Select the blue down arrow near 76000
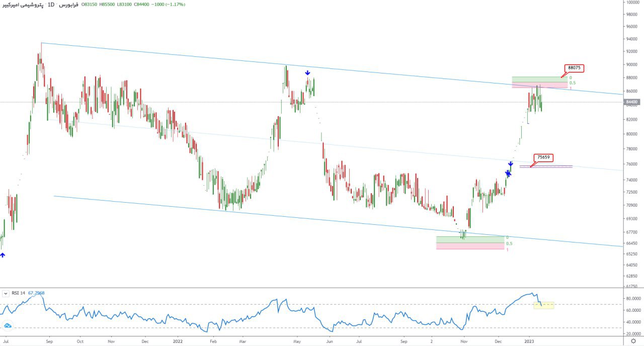The height and width of the screenshot is (346, 644). point(510,164)
